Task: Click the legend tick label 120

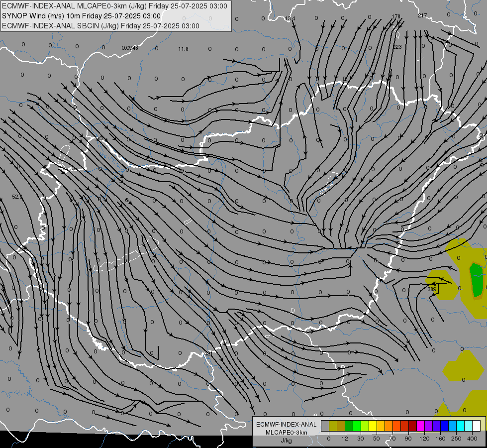Action: coord(424,439)
